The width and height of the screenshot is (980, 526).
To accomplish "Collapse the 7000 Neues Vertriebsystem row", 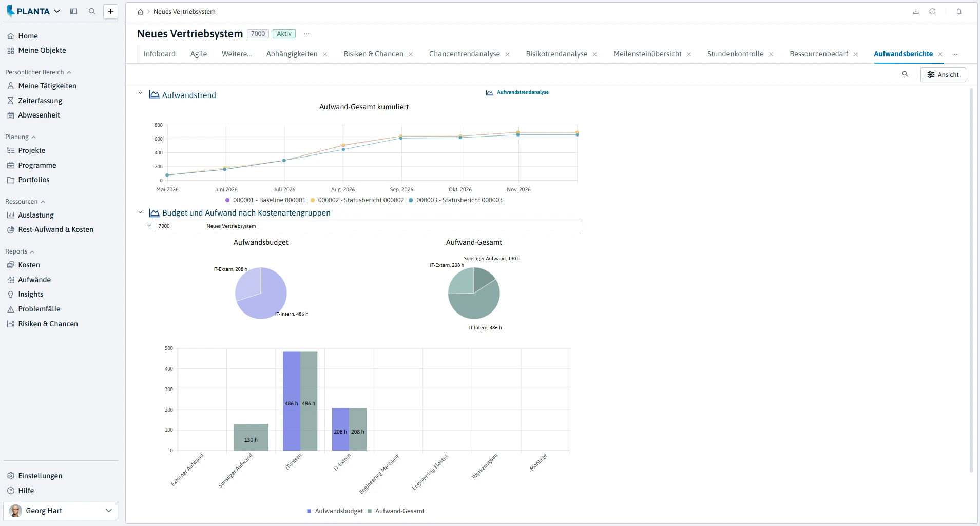I will (149, 226).
